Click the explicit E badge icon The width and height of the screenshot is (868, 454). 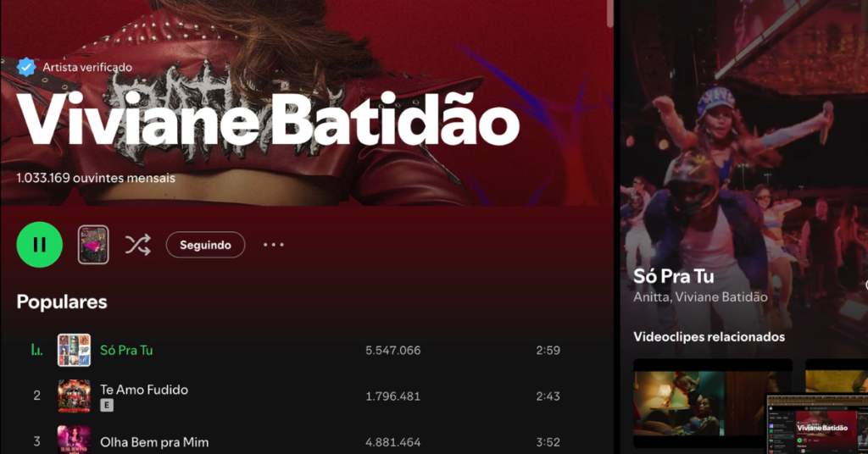coord(107,406)
